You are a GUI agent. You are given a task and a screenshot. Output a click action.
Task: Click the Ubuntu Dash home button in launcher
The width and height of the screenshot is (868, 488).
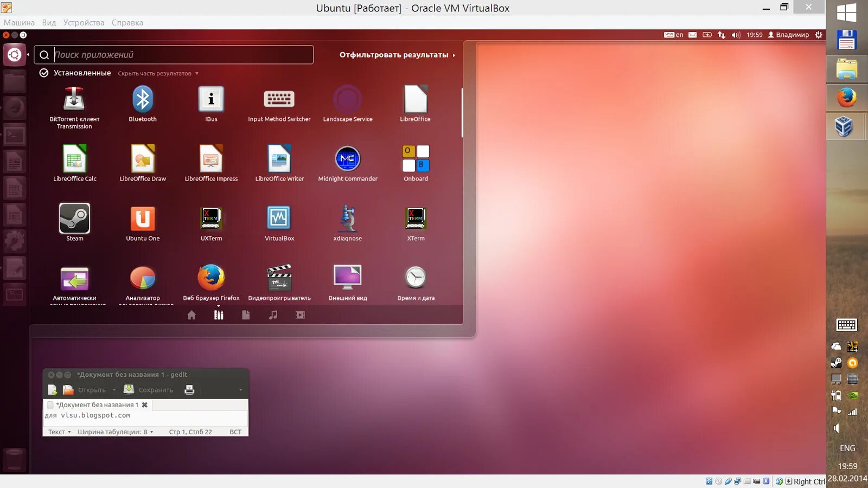click(14, 55)
